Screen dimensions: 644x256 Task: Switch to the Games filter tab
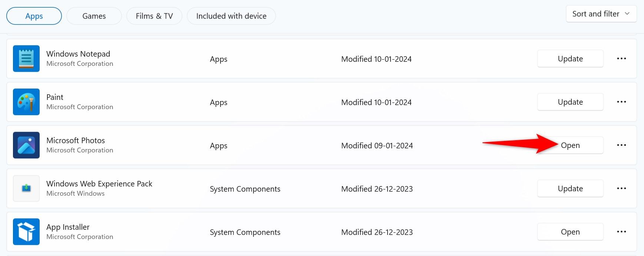94,16
